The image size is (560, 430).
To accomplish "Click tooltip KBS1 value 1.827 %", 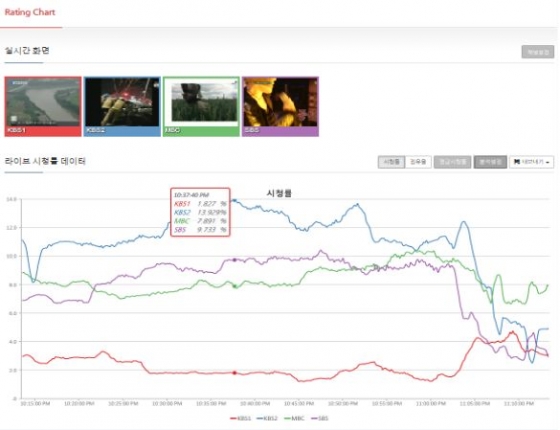I will pos(212,204).
